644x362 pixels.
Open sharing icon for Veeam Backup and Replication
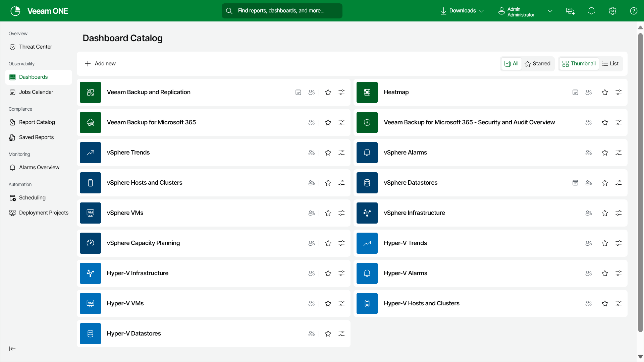click(312, 92)
